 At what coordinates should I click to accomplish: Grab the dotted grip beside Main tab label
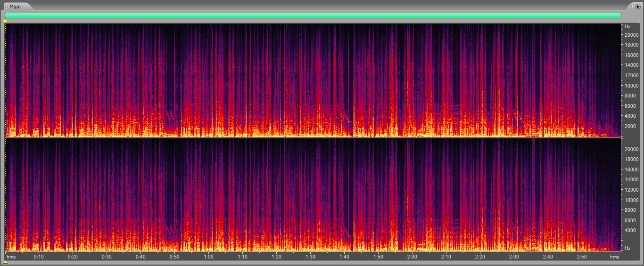coord(7,7)
